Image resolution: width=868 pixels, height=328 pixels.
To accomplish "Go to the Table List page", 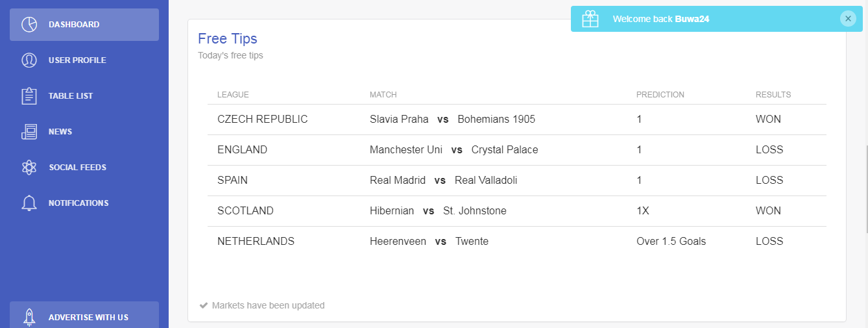I will (84, 96).
